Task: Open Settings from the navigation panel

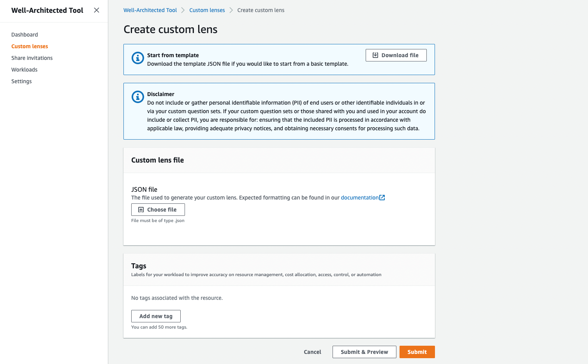Action: 21,81
